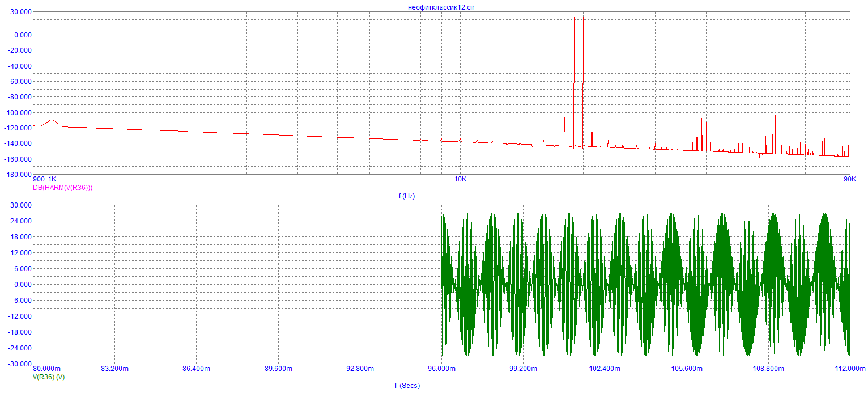868x397 pixels.
Task: Click the 102.400m time tick label
Action: [605, 369]
